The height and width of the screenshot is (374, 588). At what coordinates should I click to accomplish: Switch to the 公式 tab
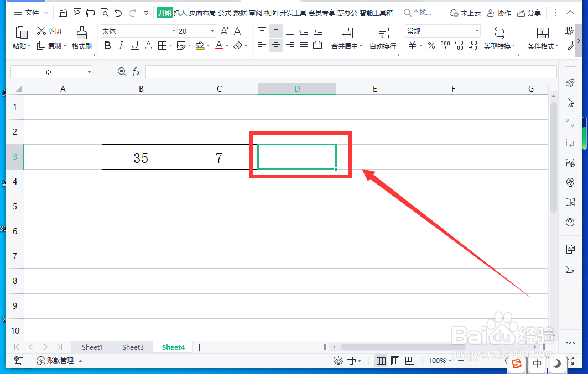point(225,13)
